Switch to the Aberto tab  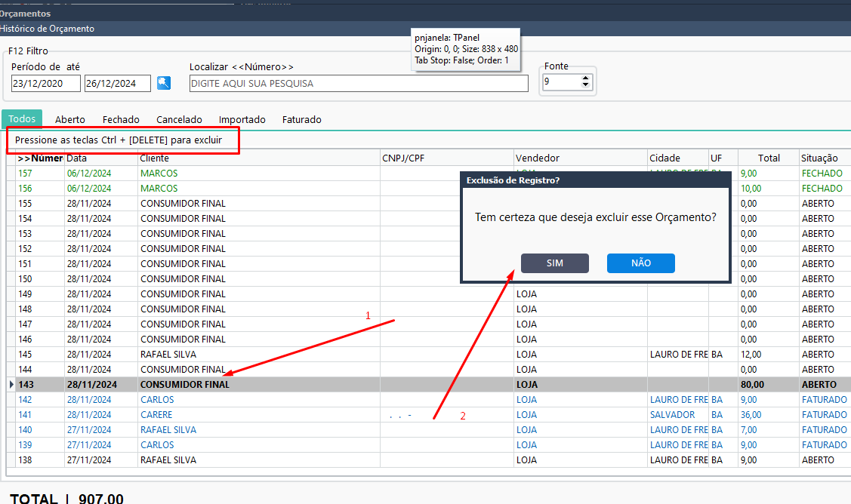point(70,119)
